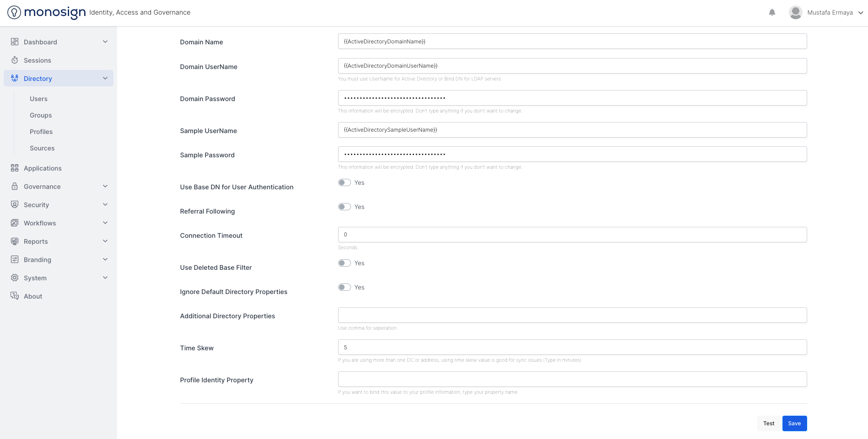Click the Governance lock icon
The image size is (868, 439).
pyautogui.click(x=15, y=186)
